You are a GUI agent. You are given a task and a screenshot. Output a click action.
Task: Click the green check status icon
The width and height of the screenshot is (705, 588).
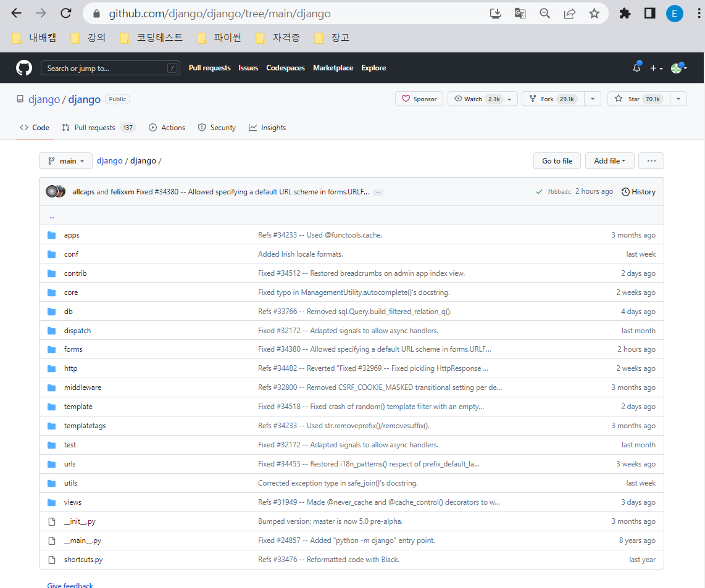539,192
